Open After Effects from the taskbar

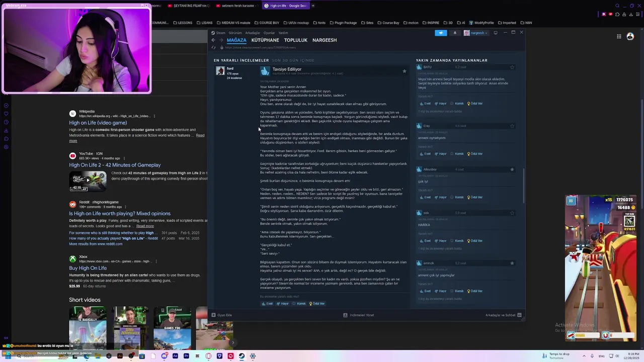(175, 356)
